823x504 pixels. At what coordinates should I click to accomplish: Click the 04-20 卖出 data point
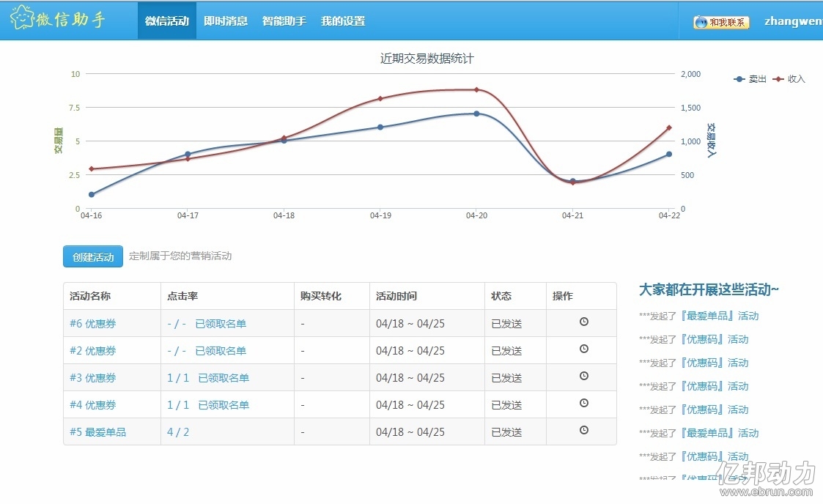pos(476,114)
